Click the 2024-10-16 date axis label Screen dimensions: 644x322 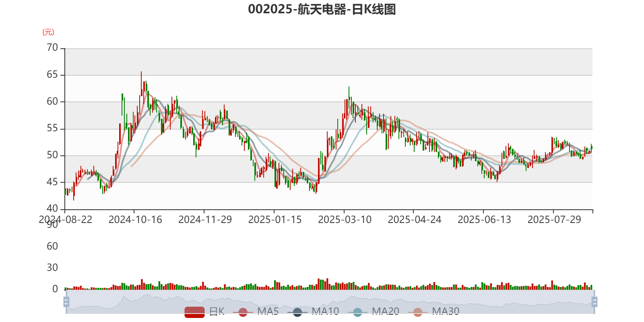(x=135, y=220)
